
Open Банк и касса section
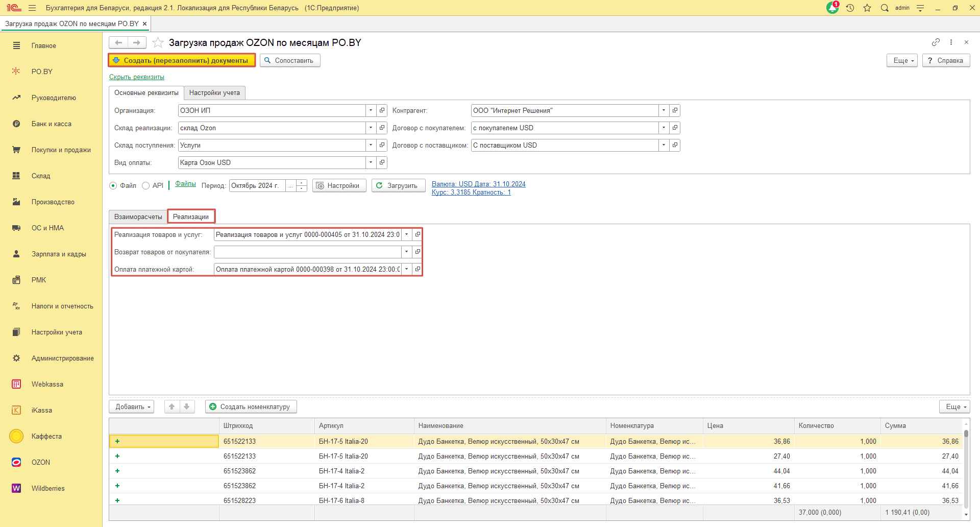coord(51,124)
